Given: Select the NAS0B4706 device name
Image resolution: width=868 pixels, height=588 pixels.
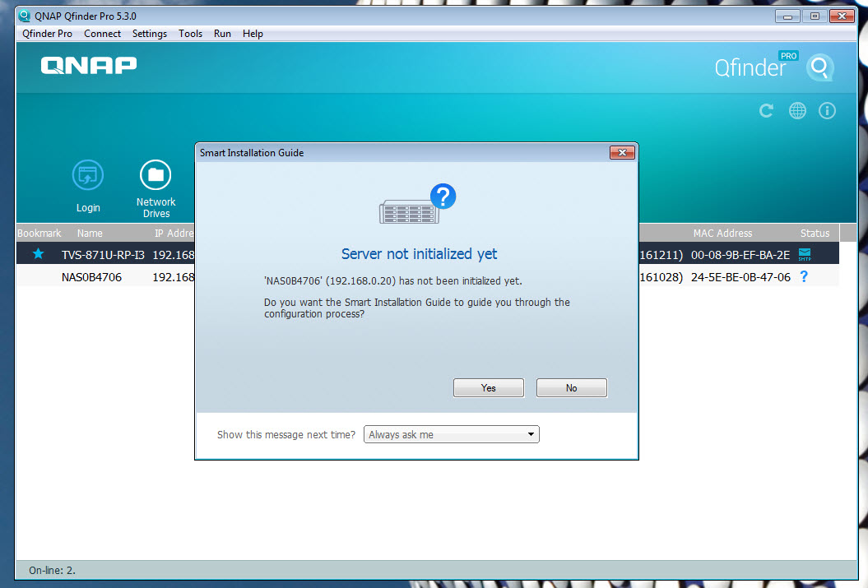Looking at the screenshot, I should [91, 276].
